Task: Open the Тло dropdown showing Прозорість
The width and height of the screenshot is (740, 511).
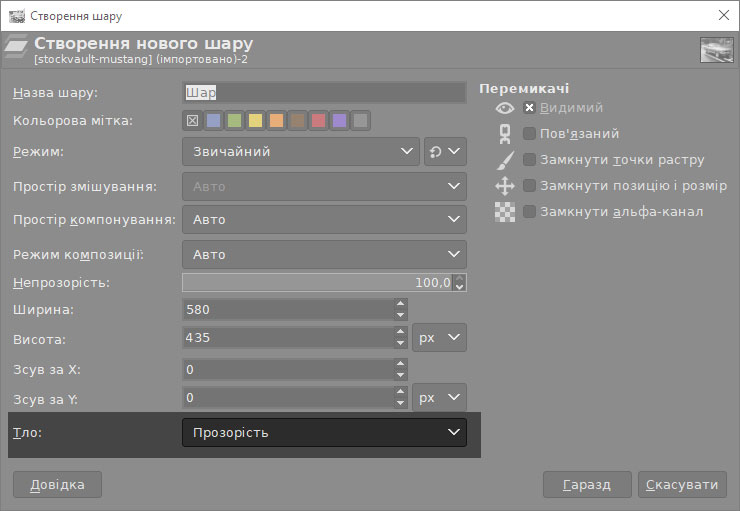Action: 324,432
